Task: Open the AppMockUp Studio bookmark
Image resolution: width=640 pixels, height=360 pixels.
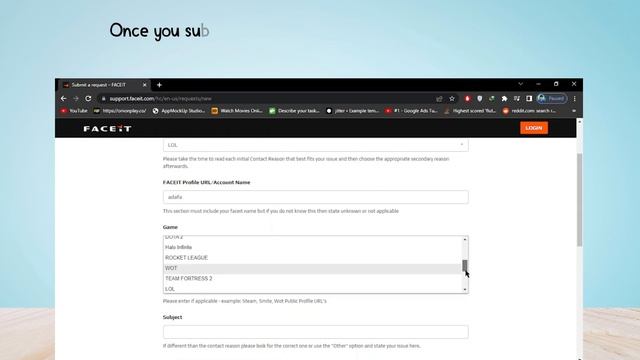Action: click(x=178, y=111)
